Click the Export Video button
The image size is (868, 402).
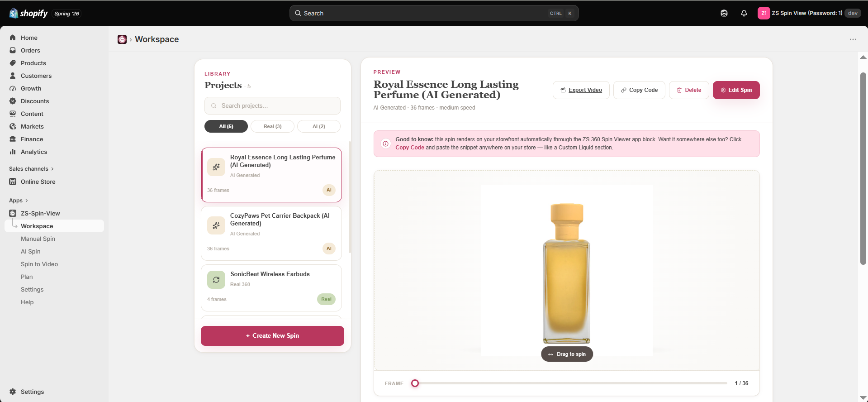coord(581,90)
